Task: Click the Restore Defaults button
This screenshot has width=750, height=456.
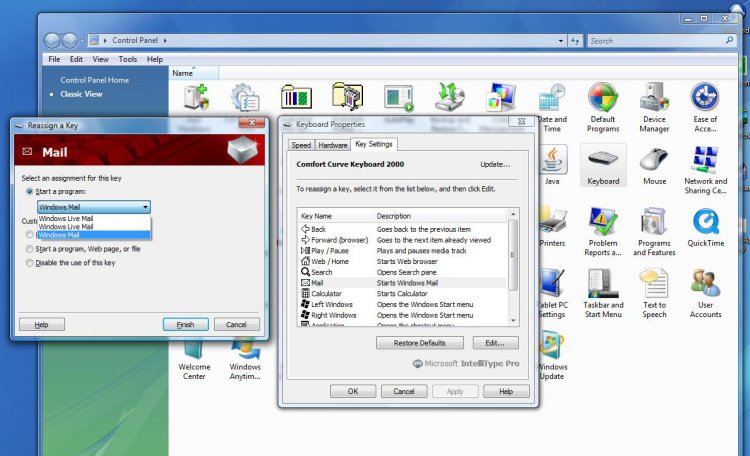Action: pos(419,343)
